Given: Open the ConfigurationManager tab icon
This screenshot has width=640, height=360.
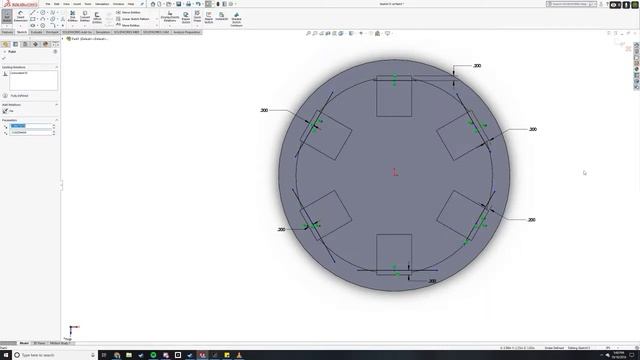Looking at the screenshot, I should pyautogui.click(x=25, y=44).
